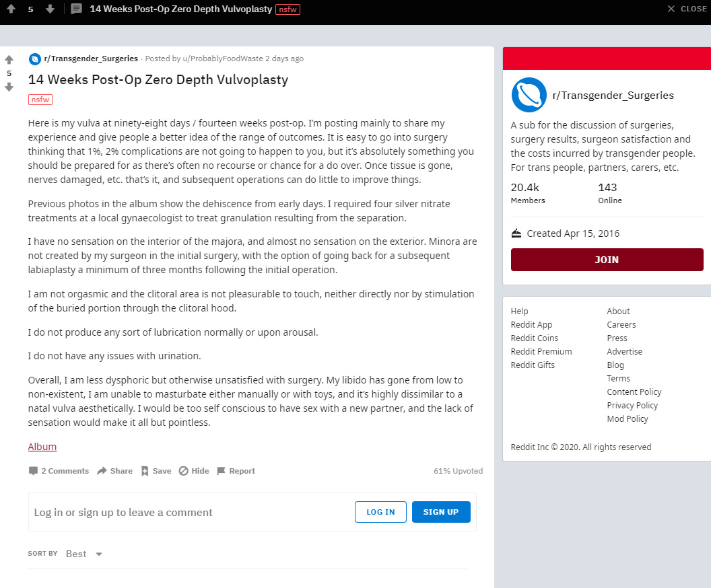Open the Reddit Coins link
Image resolution: width=711 pixels, height=588 pixels.
534,338
